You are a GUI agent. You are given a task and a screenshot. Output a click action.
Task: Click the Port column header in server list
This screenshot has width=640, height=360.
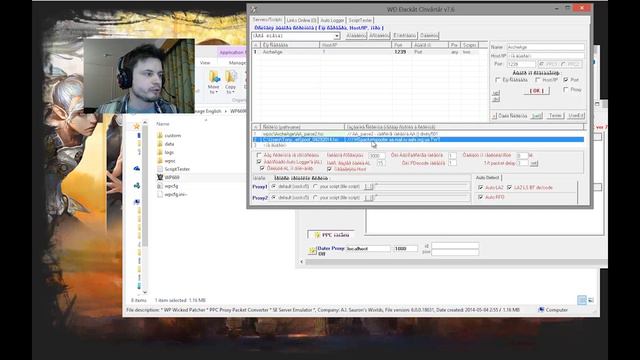[x=401, y=45]
